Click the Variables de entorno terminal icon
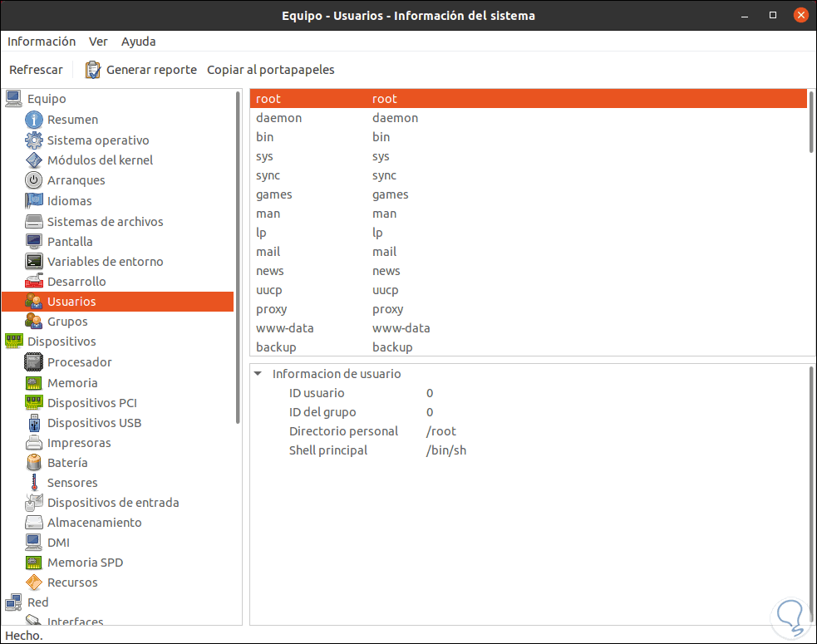The width and height of the screenshot is (817, 644). point(34,262)
